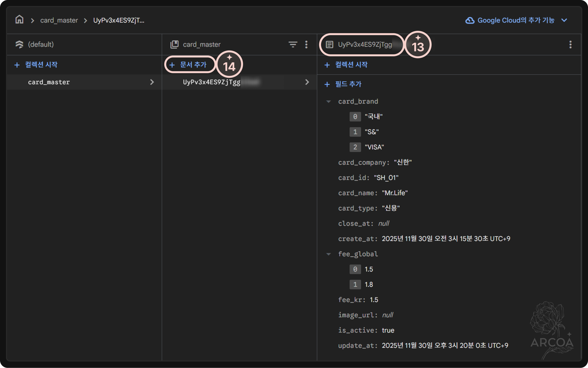The height and width of the screenshot is (368, 588).
Task: Click the card_master collection icon in header
Action: tap(174, 45)
